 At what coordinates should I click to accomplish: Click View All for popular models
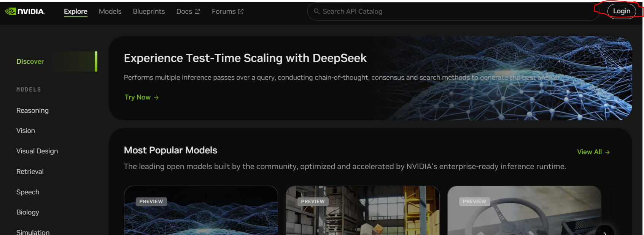(x=593, y=152)
